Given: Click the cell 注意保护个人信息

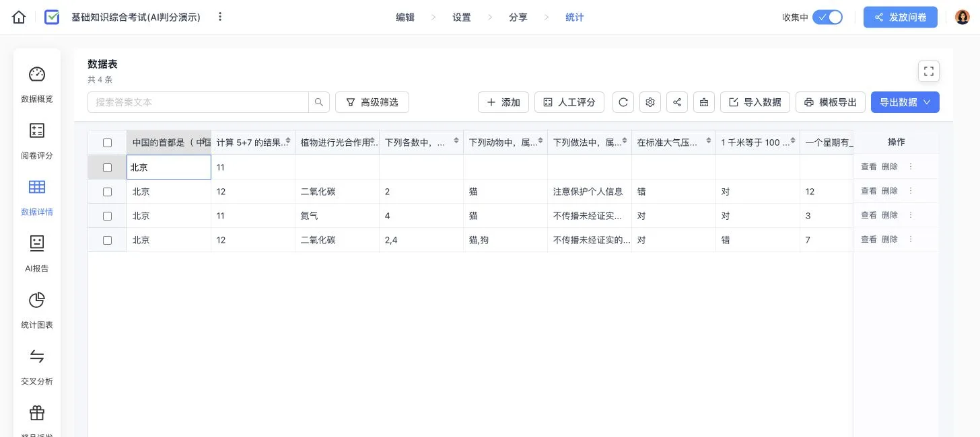Looking at the screenshot, I should [590, 192].
